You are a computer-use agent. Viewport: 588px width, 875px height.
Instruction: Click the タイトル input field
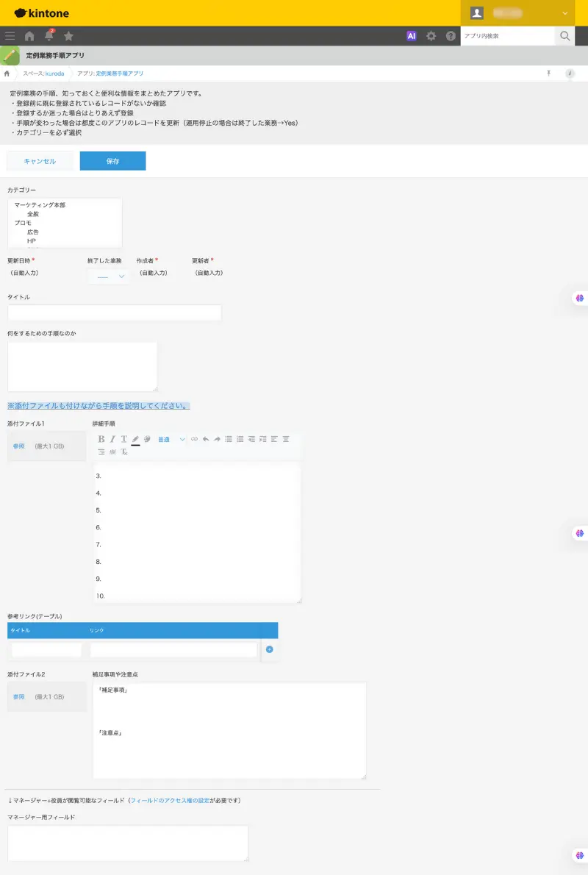click(x=114, y=313)
